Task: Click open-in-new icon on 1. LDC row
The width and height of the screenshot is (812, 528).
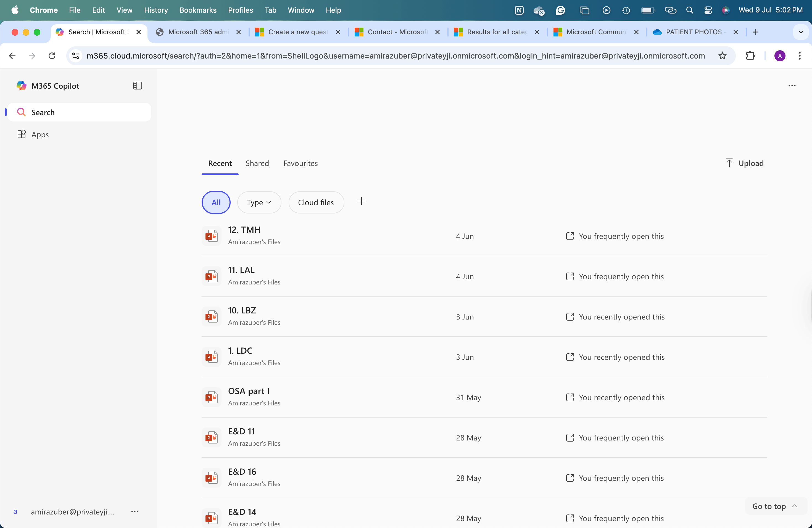Action: point(570,357)
